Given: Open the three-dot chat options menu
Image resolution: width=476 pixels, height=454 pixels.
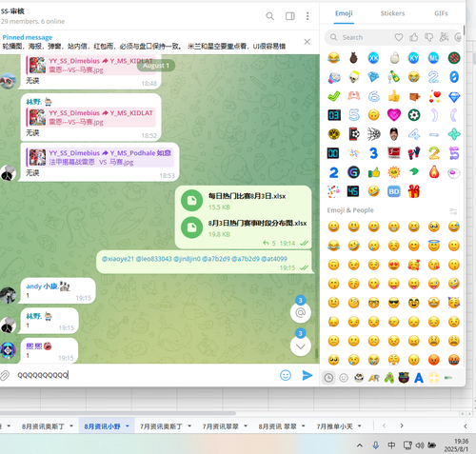Looking at the screenshot, I should 307,16.
